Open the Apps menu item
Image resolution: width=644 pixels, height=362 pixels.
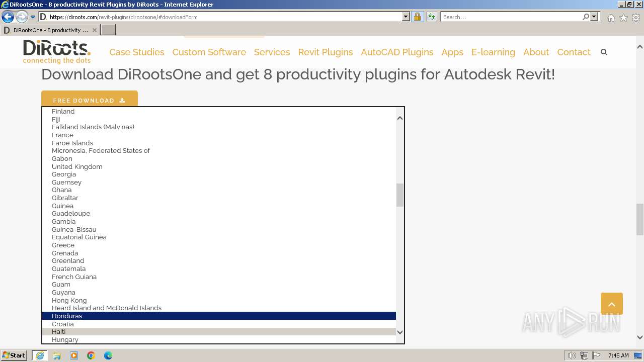click(452, 52)
